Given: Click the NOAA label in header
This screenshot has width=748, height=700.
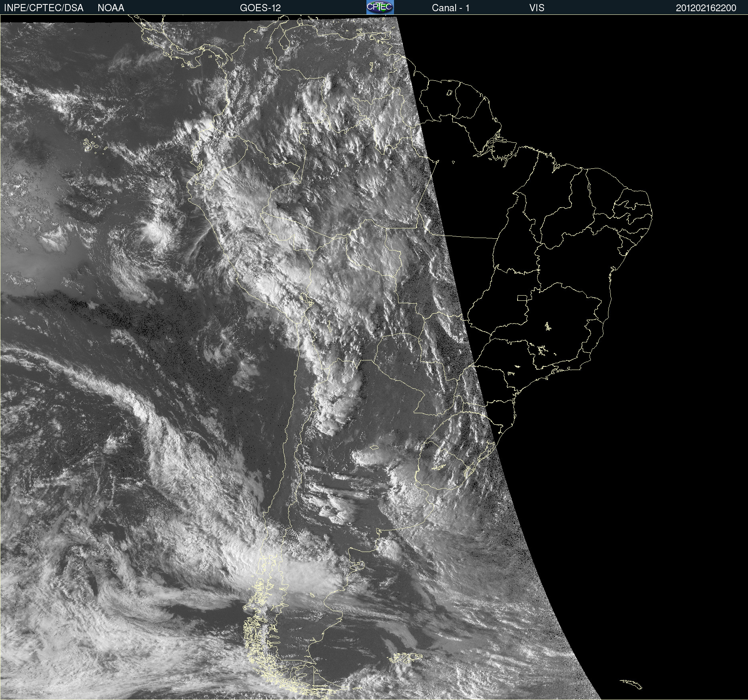Looking at the screenshot, I should (111, 8).
